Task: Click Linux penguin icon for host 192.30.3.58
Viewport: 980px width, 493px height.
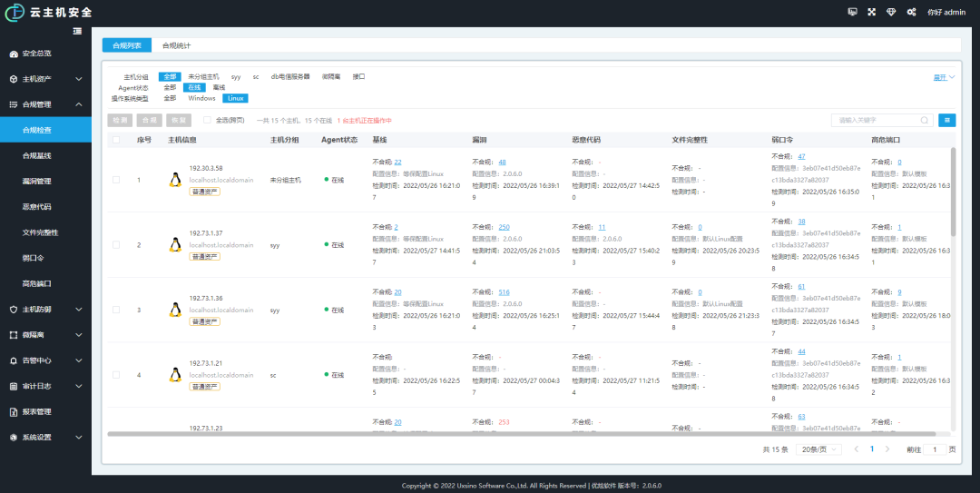Action: click(174, 180)
